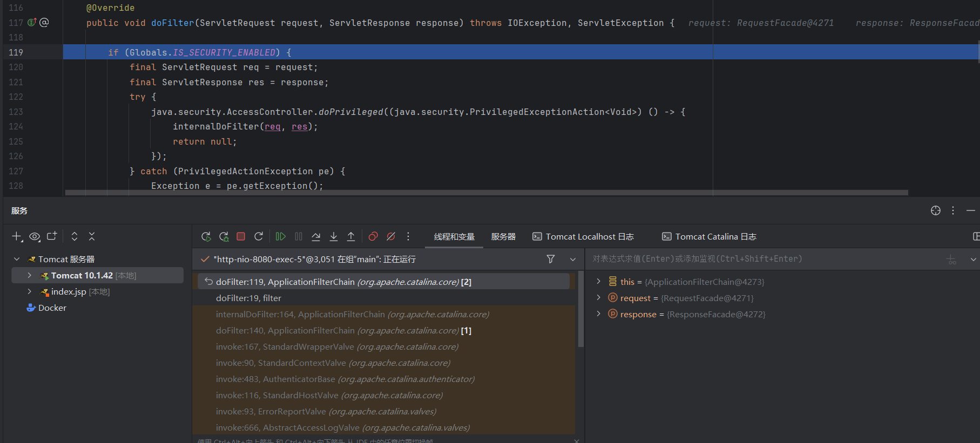Expand the 'request' variable node

pyautogui.click(x=598, y=298)
